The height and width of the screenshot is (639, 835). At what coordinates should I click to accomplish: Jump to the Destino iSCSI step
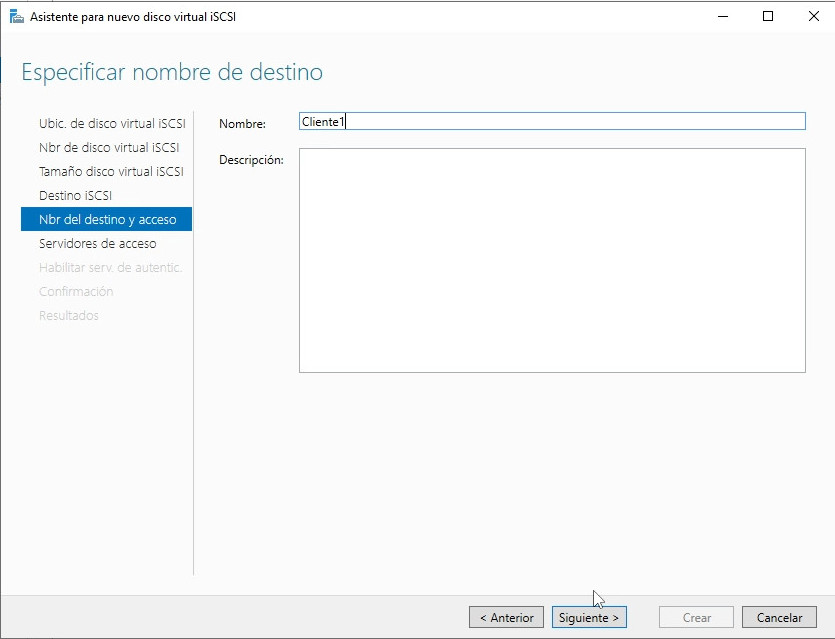pyautogui.click(x=75, y=196)
